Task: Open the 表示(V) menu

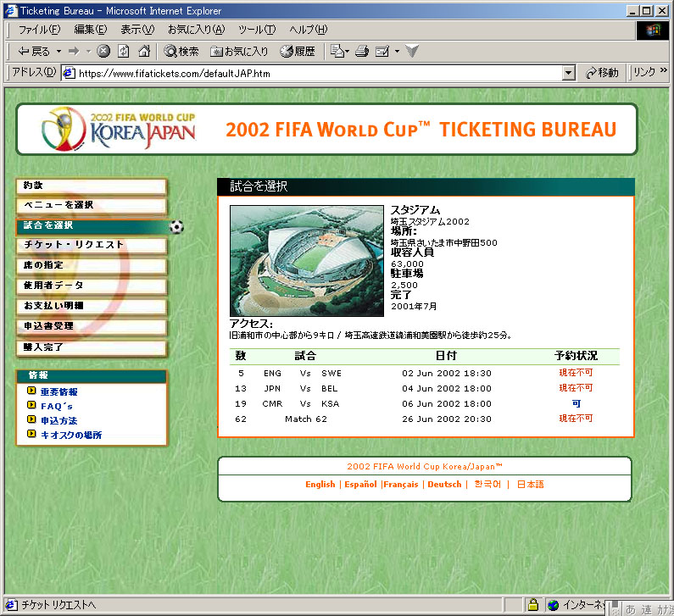Action: 137,29
